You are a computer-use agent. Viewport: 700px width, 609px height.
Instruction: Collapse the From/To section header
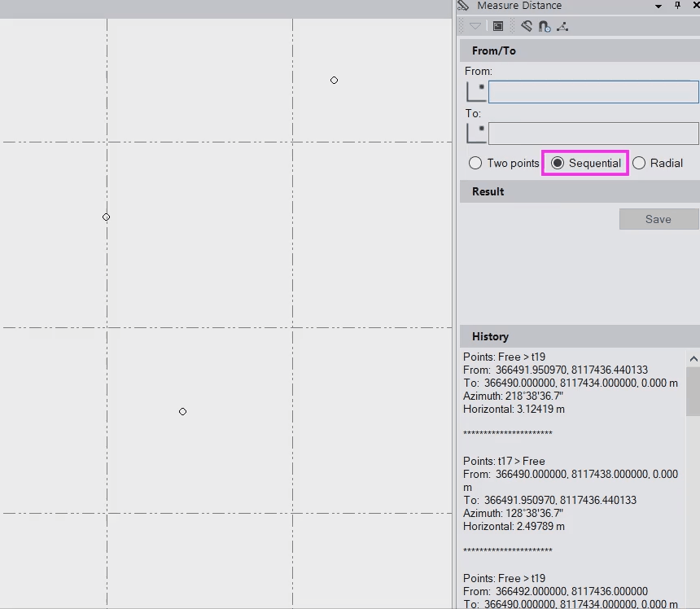point(494,50)
